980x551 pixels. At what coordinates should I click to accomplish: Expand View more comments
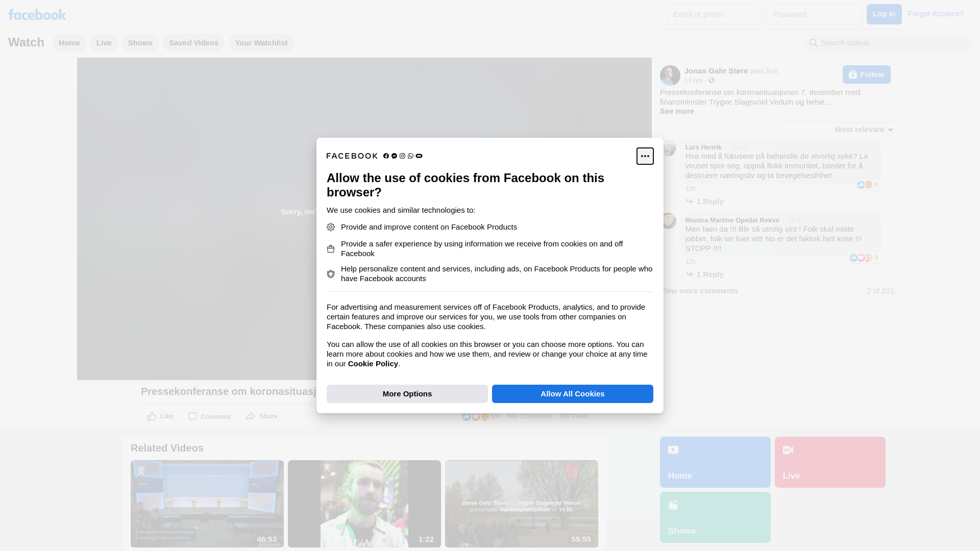click(x=699, y=291)
